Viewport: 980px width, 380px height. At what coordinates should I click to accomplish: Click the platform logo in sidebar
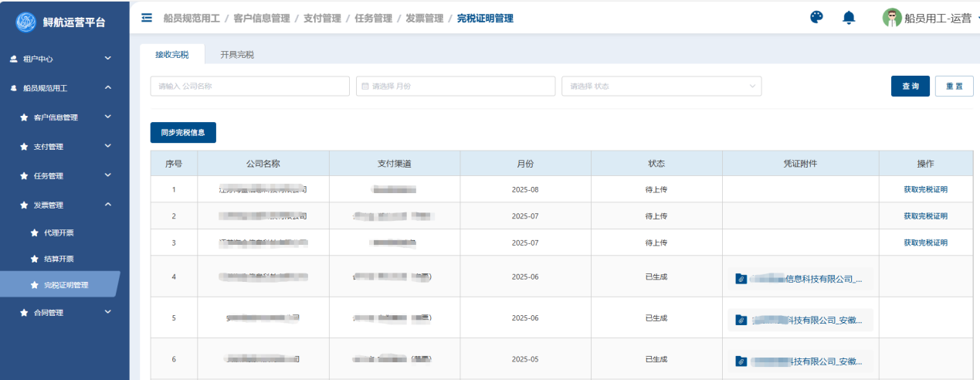click(26, 22)
